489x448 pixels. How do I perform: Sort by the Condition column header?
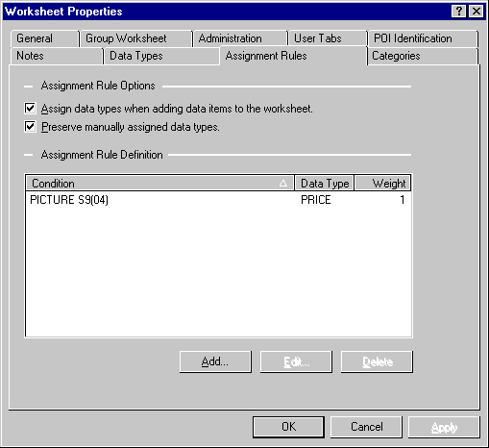click(159, 184)
